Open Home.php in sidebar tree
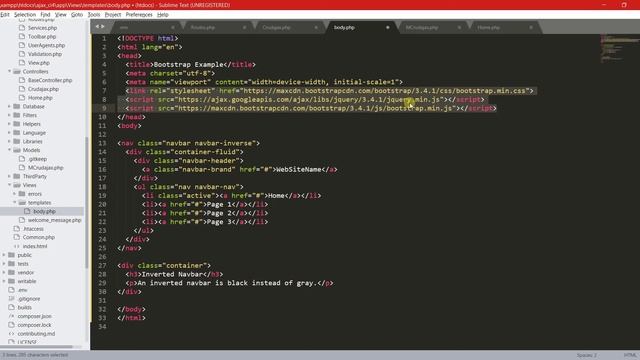Image resolution: width=640 pixels, height=360 pixels. [x=40, y=98]
